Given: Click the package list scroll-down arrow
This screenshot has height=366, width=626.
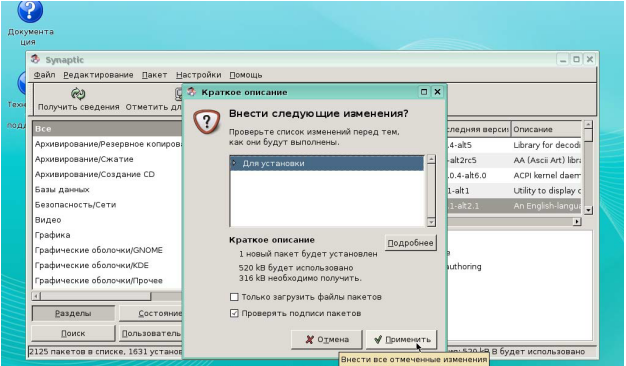Looking at the screenshot, I should (588, 210).
